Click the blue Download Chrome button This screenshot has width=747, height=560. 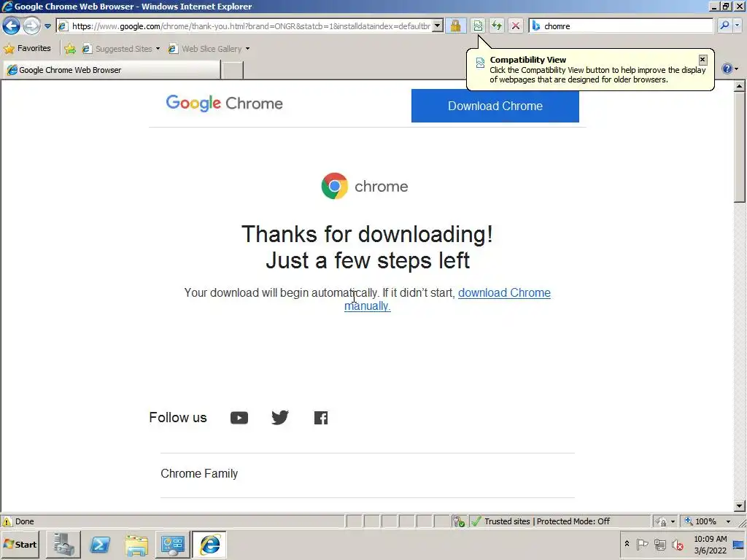(x=495, y=106)
